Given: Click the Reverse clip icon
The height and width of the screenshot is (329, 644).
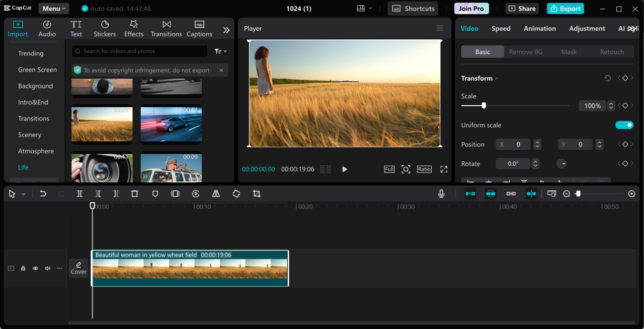Looking at the screenshot, I should (196, 193).
